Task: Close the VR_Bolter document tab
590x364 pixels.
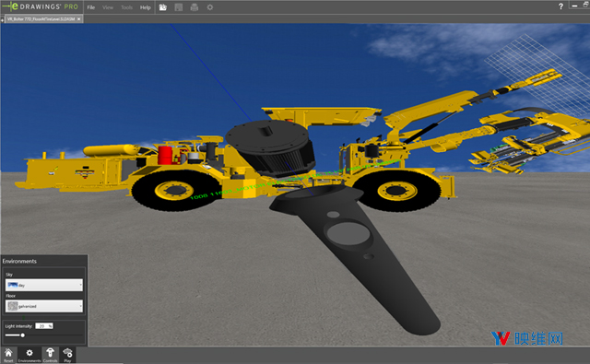Action: (x=78, y=18)
